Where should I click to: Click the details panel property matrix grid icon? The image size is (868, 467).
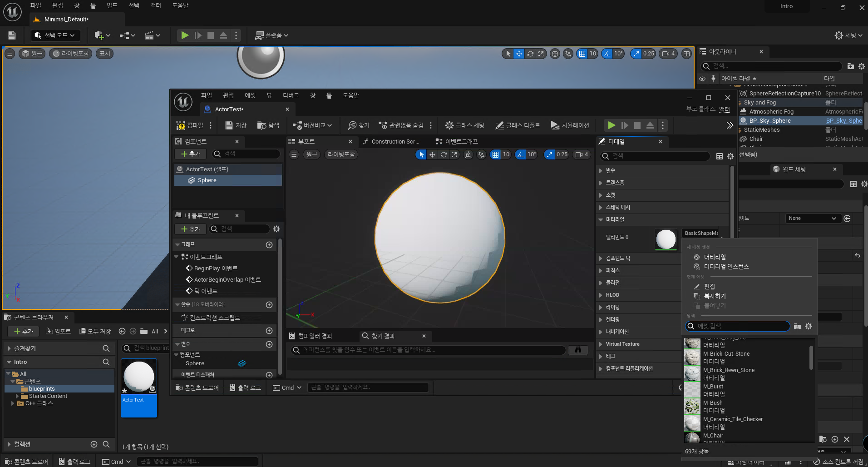pyautogui.click(x=720, y=156)
